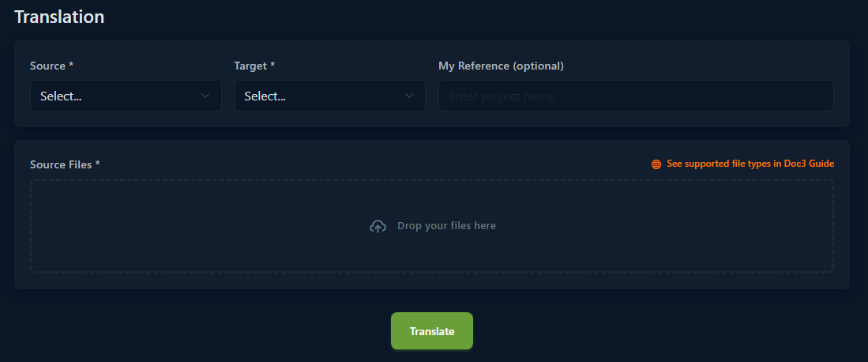
Task: Click the orange globe icon
Action: pyautogui.click(x=656, y=164)
